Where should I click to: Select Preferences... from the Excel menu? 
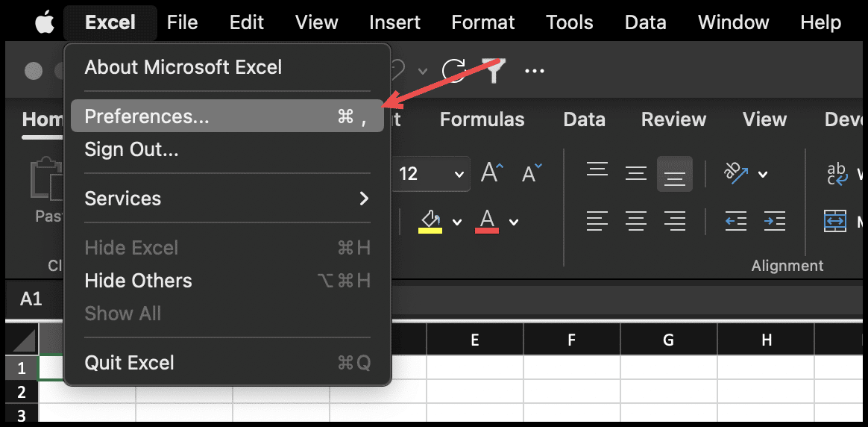(227, 116)
